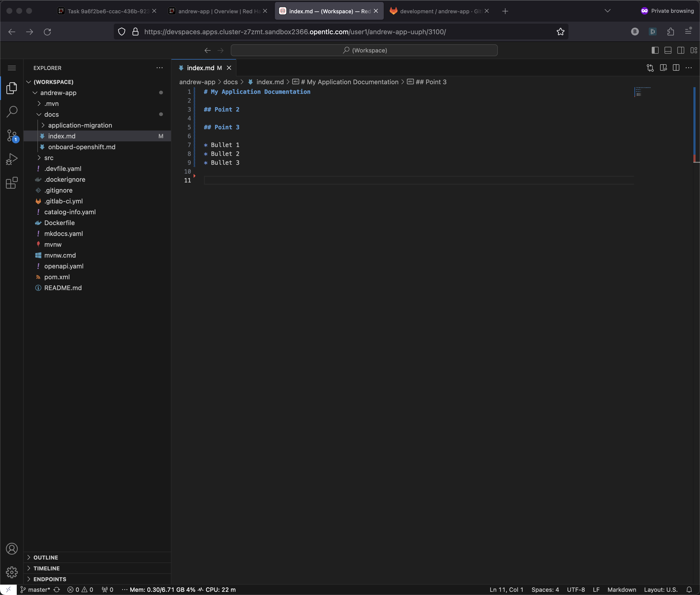This screenshot has height=595, width=700.
Task: Split the editor to the right
Action: pyautogui.click(x=676, y=68)
